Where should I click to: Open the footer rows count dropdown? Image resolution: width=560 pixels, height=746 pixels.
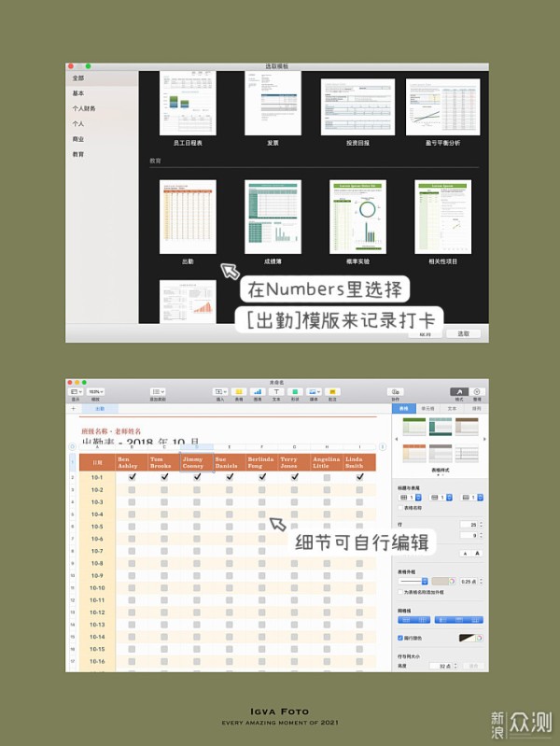(472, 497)
